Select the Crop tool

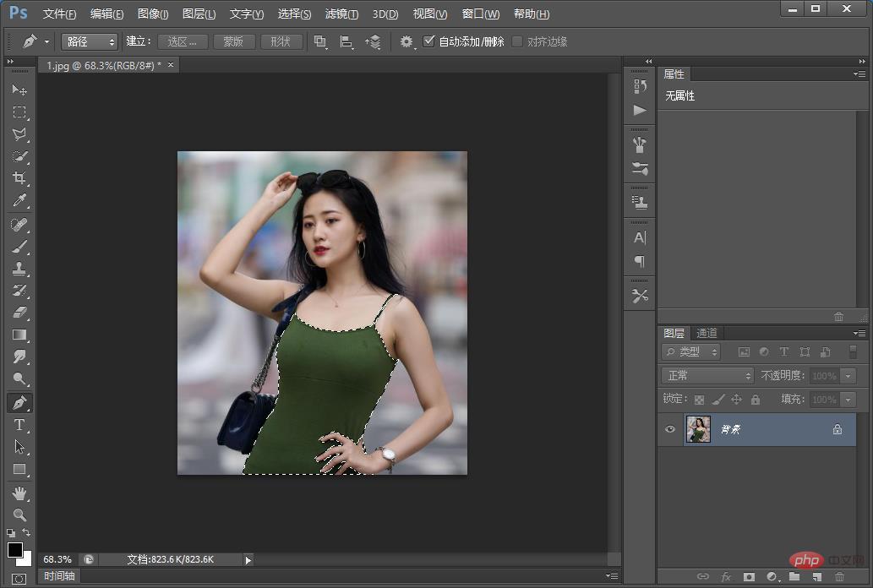pyautogui.click(x=19, y=178)
